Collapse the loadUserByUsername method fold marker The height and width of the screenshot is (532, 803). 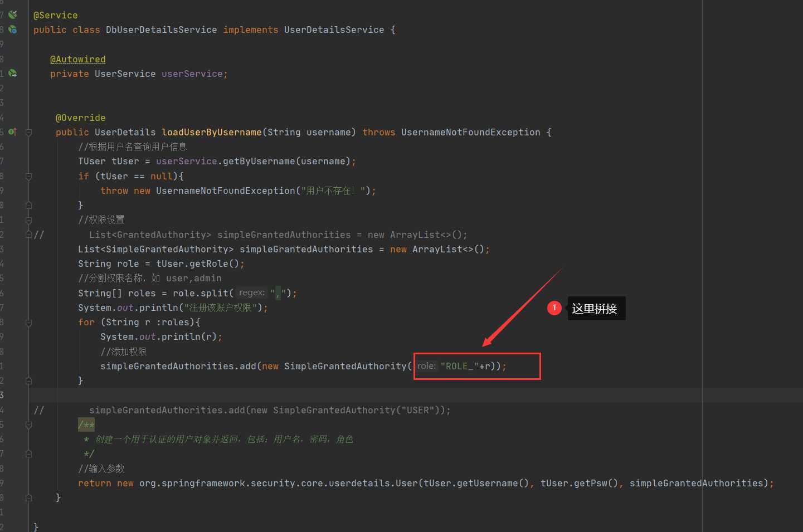(28, 132)
